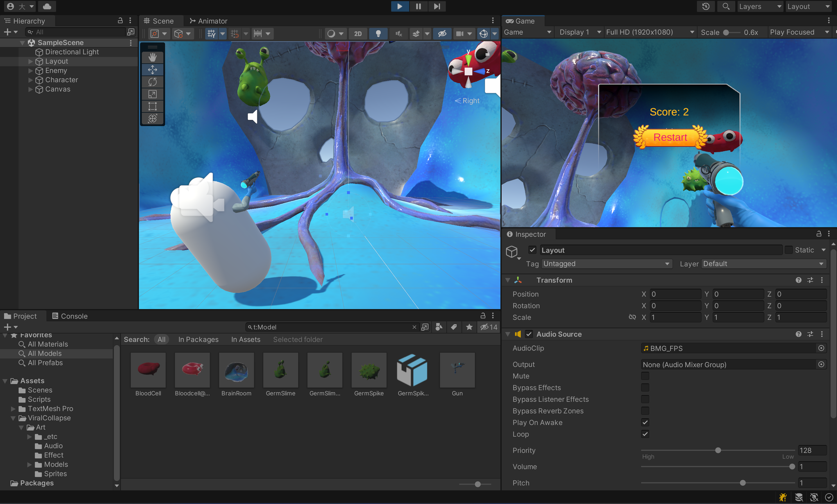Toggle hidden packages visibility count icon
Viewport: 837px width, 504px height.
coord(489,327)
